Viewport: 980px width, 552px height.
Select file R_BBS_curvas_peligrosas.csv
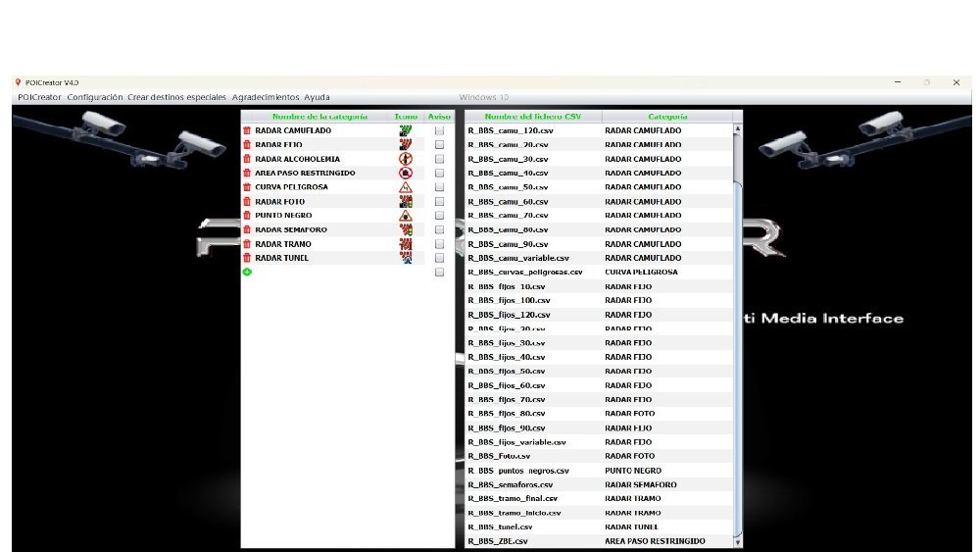(525, 272)
